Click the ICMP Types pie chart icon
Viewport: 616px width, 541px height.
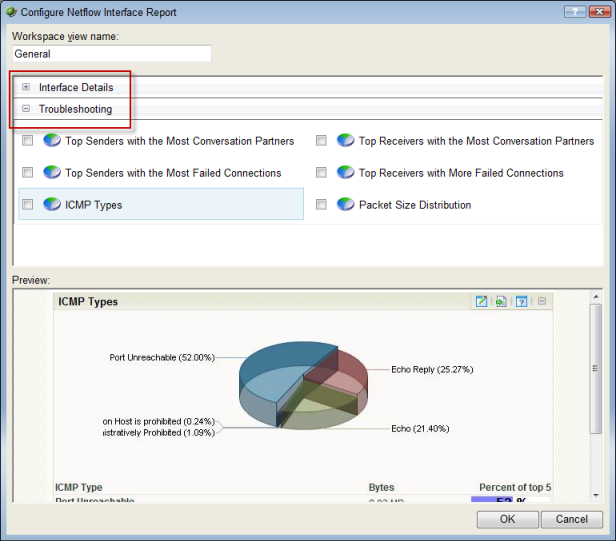point(52,205)
